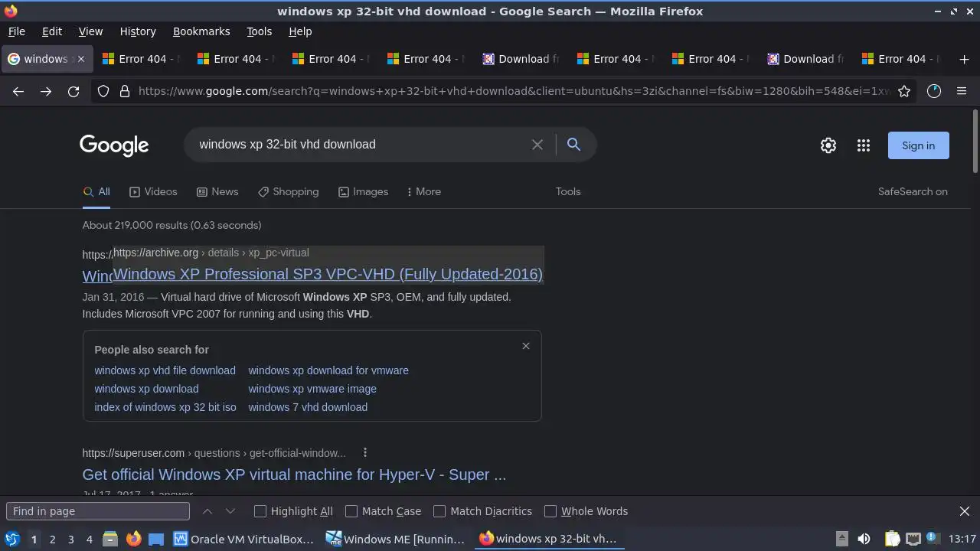
Task: Open Windows XP Professional SP3 VPC-VHD result
Action: pyautogui.click(x=328, y=274)
